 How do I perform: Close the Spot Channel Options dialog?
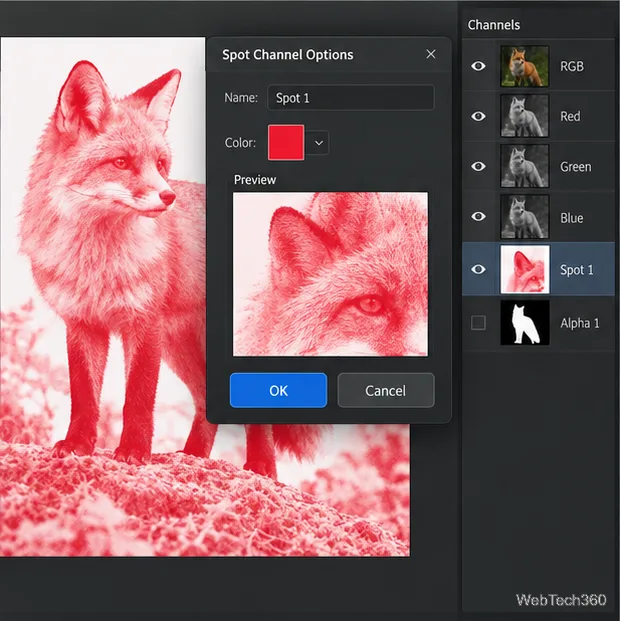pyautogui.click(x=431, y=54)
